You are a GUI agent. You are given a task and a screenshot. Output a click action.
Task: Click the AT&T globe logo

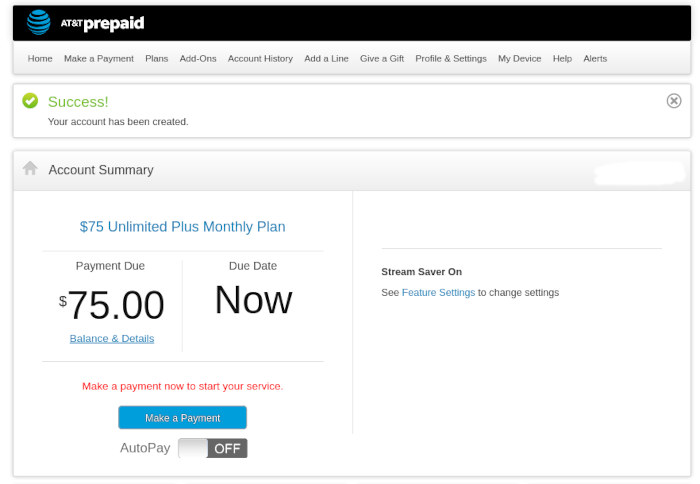click(x=38, y=22)
